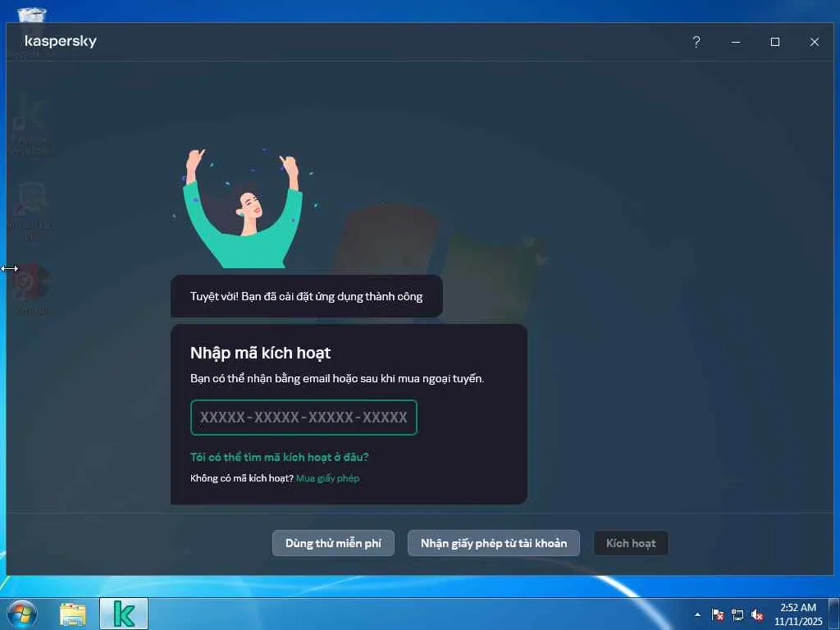Minimize the Kaspersky window

[736, 42]
